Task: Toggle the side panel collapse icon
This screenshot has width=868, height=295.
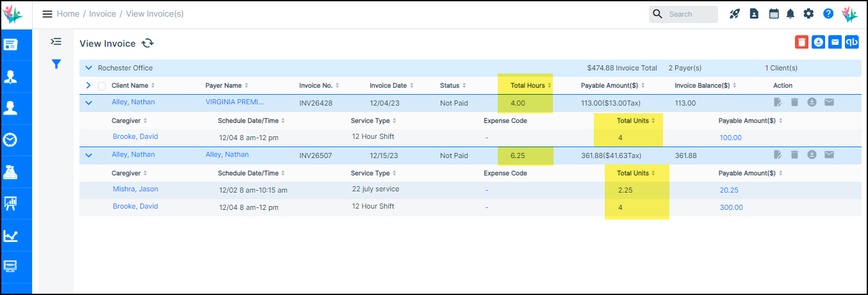Action: tap(56, 42)
